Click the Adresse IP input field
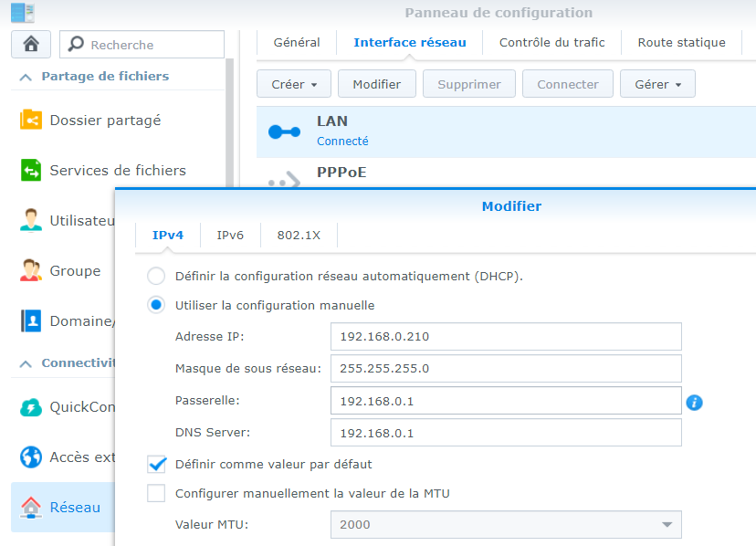This screenshot has width=756, height=546. coord(506,336)
